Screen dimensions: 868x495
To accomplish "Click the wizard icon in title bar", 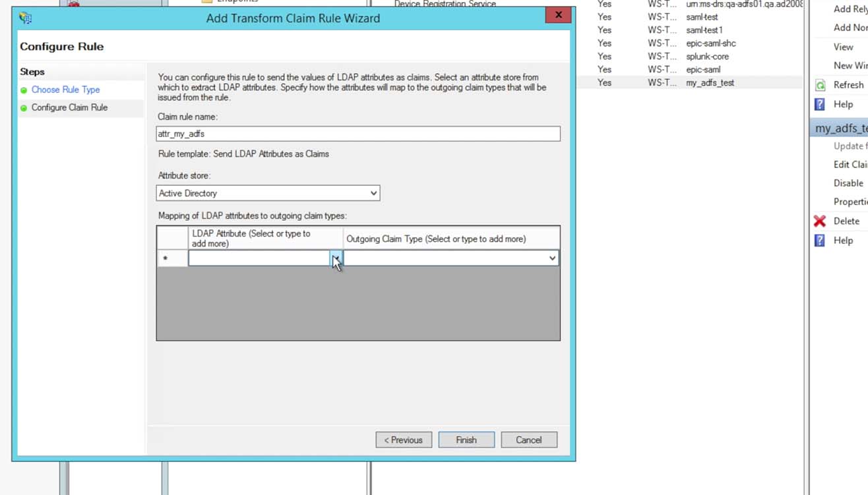I will tap(26, 18).
